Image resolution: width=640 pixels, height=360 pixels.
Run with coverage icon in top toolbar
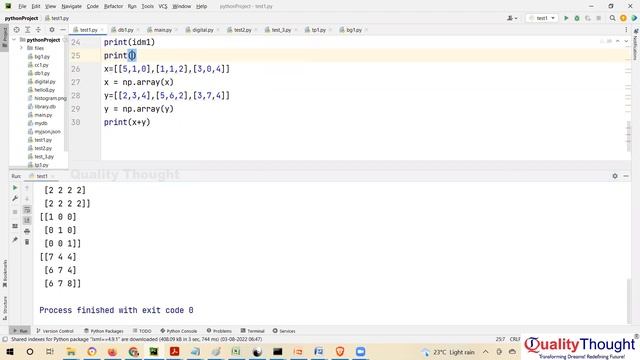click(x=588, y=18)
